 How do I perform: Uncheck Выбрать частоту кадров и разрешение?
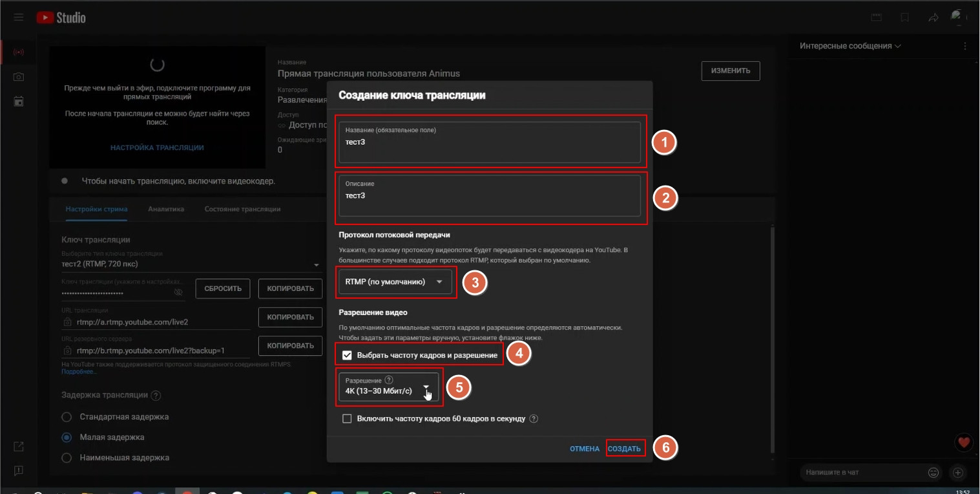pos(347,355)
